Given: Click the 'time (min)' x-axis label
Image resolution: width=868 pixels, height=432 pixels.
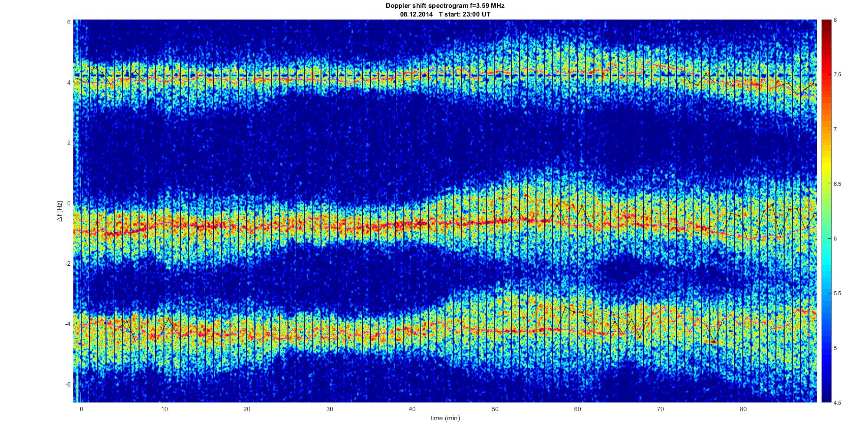Looking at the screenshot, I should point(445,418).
